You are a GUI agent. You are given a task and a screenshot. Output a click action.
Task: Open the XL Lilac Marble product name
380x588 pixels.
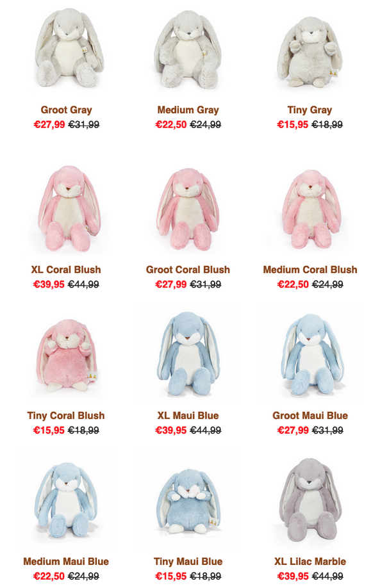point(310,561)
